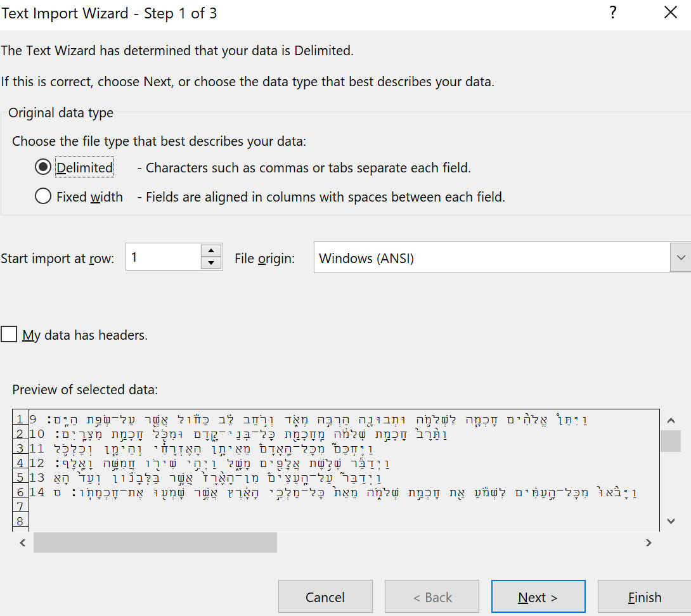Click the vertical scrollbar thumb in preview
Viewport: 691px width, 616px height.
[x=671, y=441]
